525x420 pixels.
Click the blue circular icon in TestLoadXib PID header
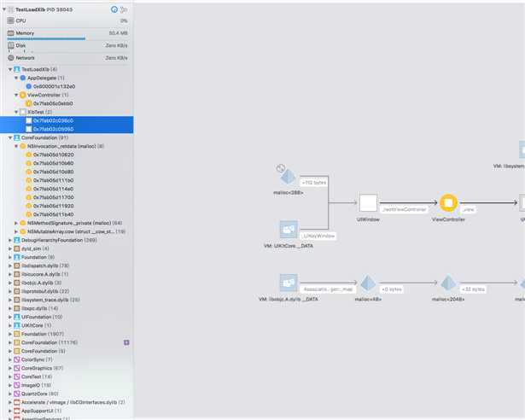(114, 9)
